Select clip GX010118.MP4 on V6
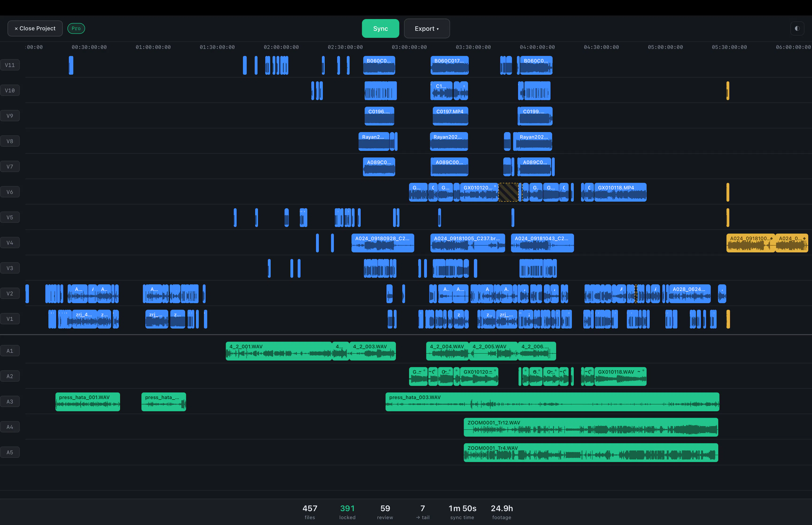 click(620, 192)
